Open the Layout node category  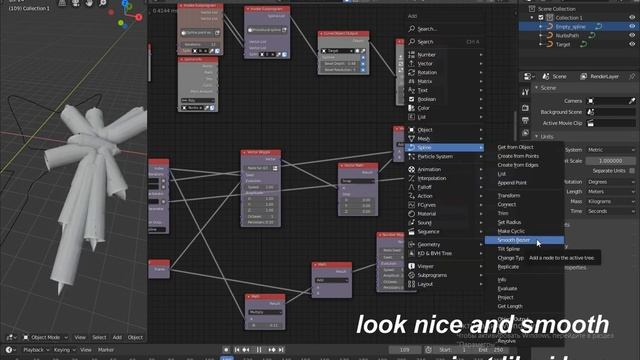(x=445, y=284)
